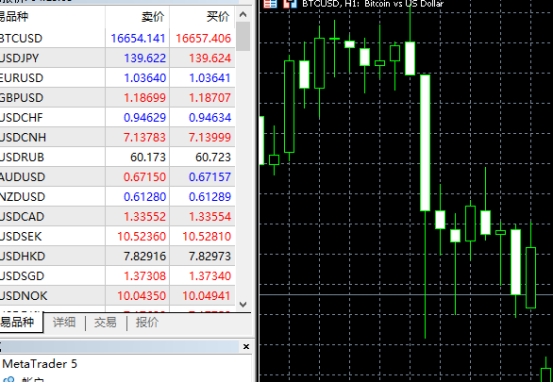Select the MetaTrader 5 navigator item
Screen dimensions: 554x383
point(40,364)
